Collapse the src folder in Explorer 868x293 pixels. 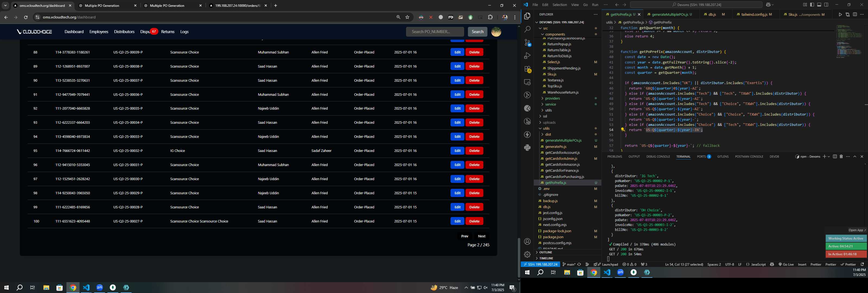(x=541, y=28)
